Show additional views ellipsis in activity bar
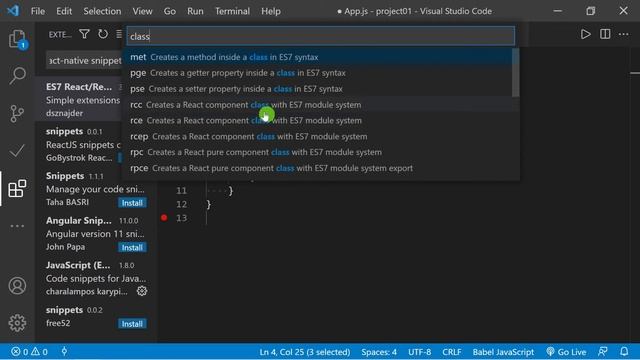The height and width of the screenshot is (360, 640). pos(17,226)
